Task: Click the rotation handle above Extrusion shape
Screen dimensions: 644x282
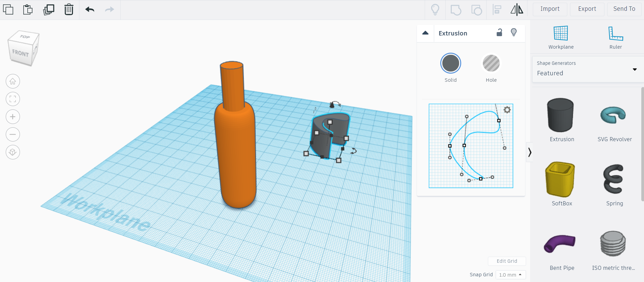Action: pyautogui.click(x=335, y=105)
